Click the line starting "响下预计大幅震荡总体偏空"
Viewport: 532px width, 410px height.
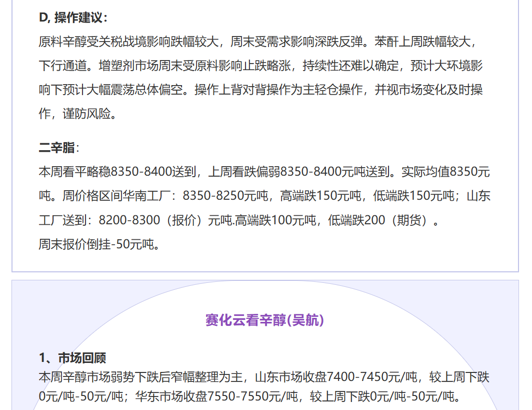(260, 90)
